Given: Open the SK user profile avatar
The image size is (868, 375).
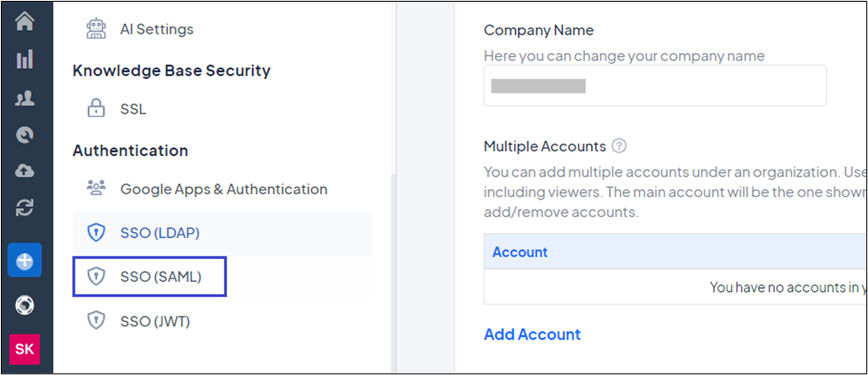Looking at the screenshot, I should click(25, 348).
